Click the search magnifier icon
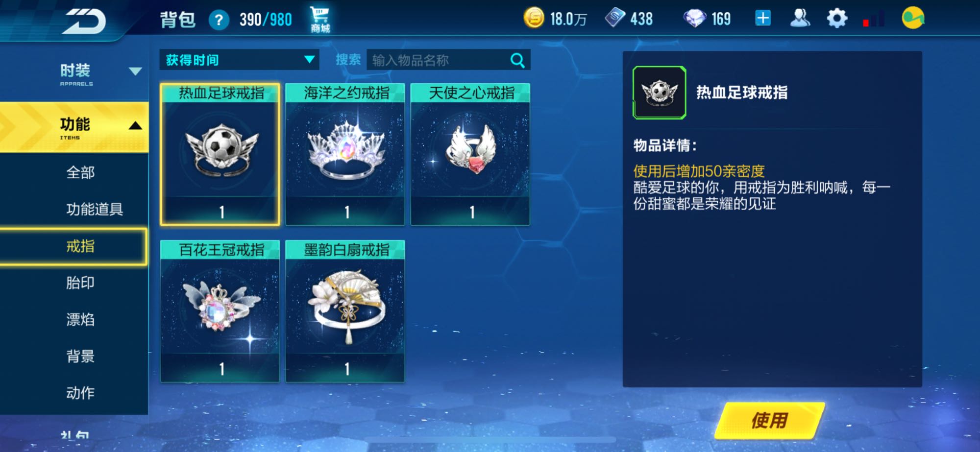Viewport: 980px width, 452px height. point(517,60)
